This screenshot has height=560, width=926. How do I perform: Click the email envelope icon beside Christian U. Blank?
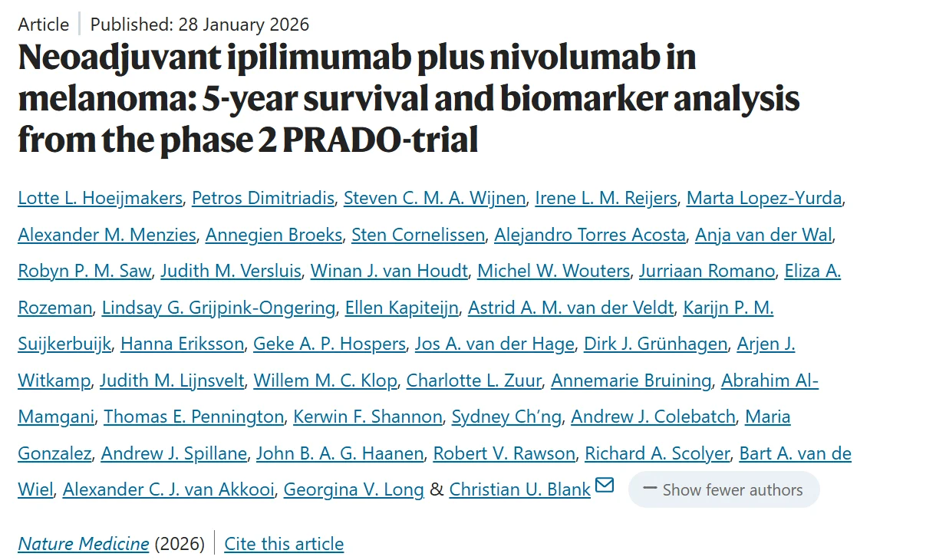click(x=605, y=486)
